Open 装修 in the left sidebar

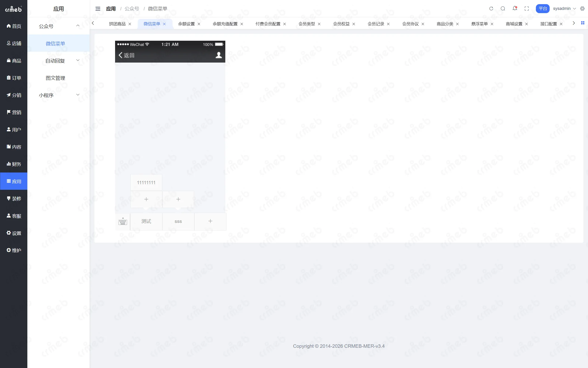point(14,198)
